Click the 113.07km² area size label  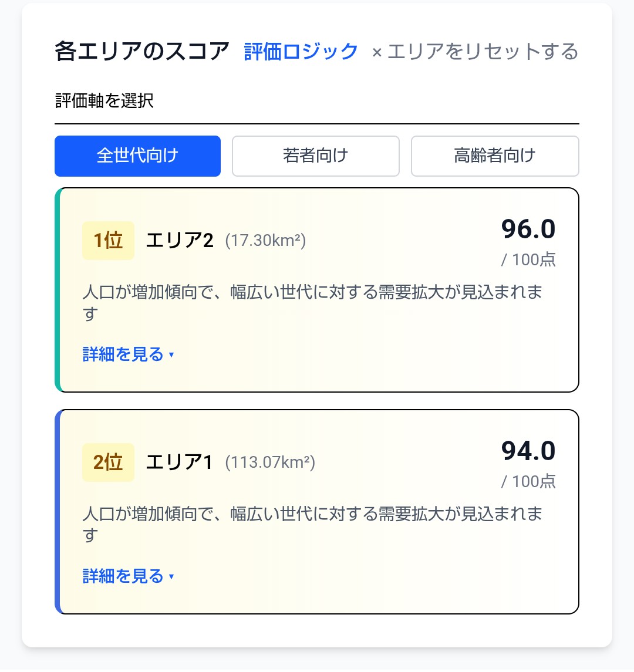click(x=270, y=462)
